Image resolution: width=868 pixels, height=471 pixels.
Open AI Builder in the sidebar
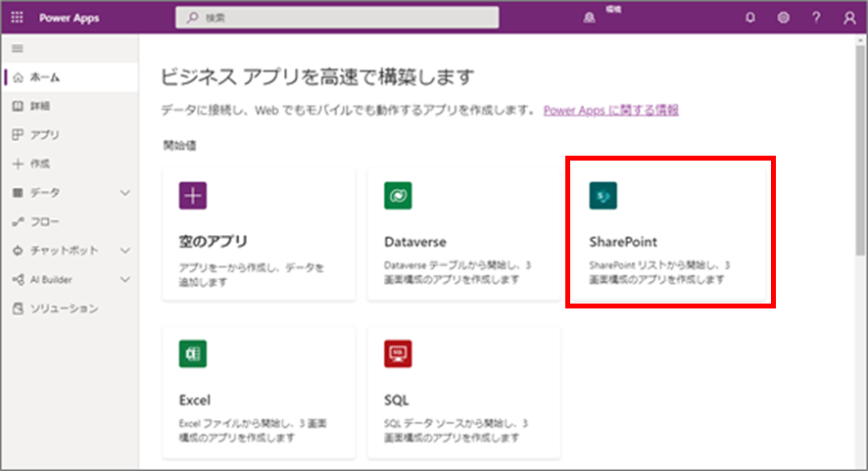70,279
